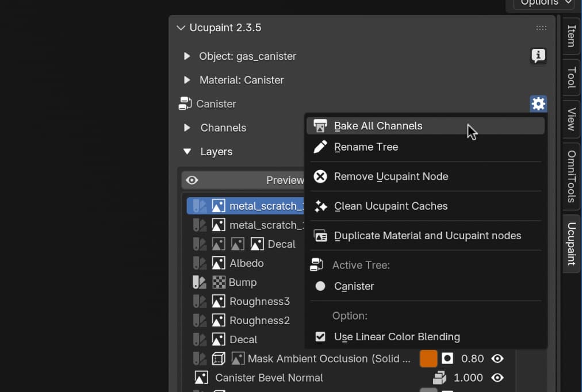Viewport: 582px width, 392px height.
Task: Select the Albedo layer name
Action: tap(247, 263)
